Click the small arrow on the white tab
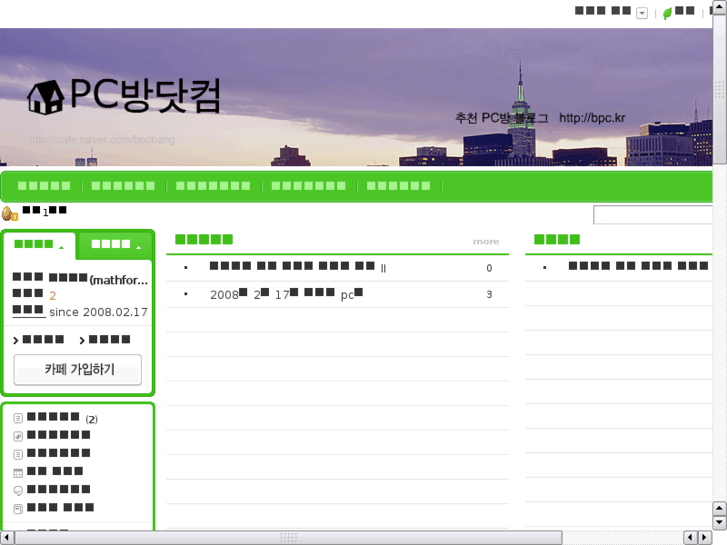 pyautogui.click(x=61, y=248)
